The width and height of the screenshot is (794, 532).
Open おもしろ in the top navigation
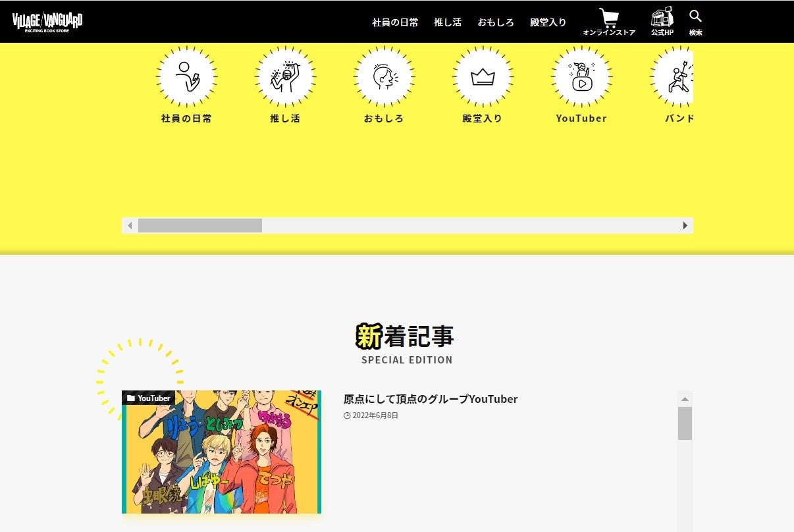point(496,22)
